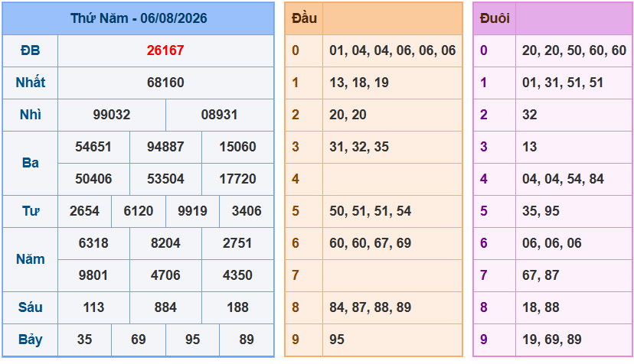
Task: Select Đầu values 01, 04, 04, 06, 06, 06
Action: (x=393, y=50)
